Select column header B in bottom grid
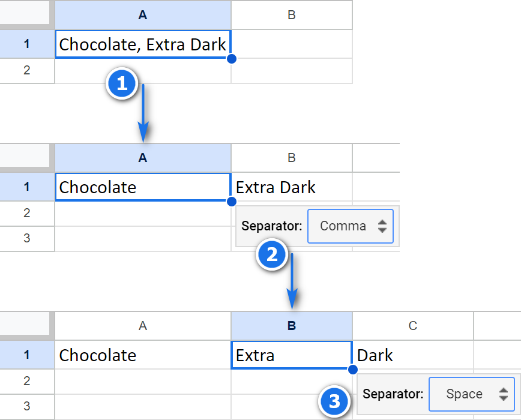 (x=292, y=326)
